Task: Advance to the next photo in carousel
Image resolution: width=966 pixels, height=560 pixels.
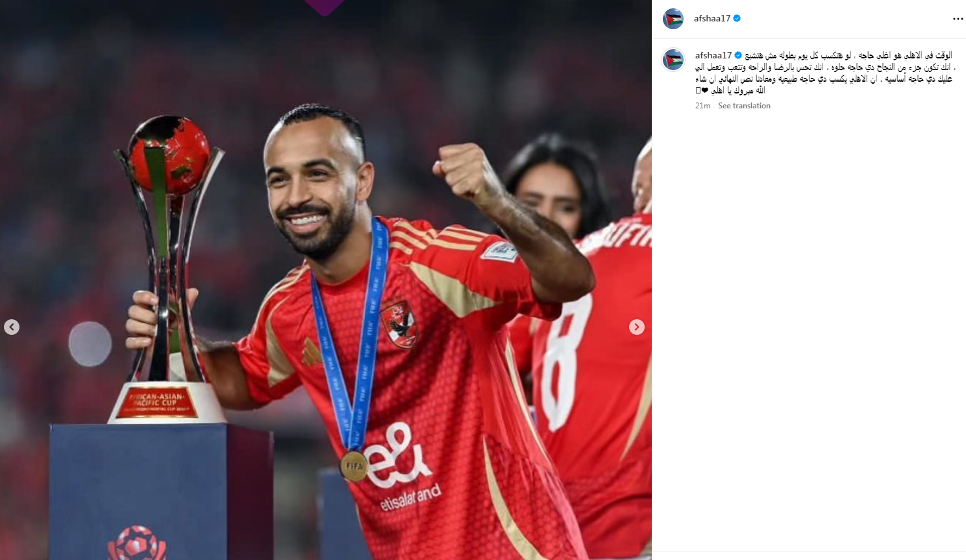Action: (637, 327)
